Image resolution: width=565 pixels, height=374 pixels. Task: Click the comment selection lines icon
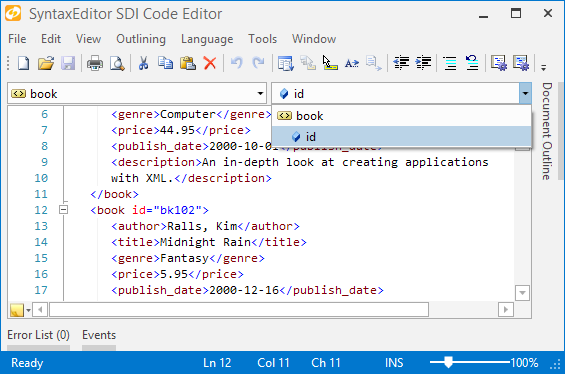click(450, 63)
